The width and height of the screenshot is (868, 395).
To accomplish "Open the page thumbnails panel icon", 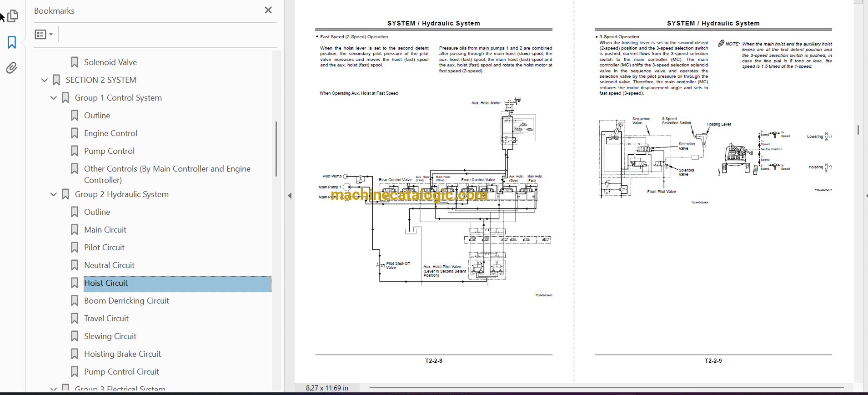I will [x=13, y=16].
